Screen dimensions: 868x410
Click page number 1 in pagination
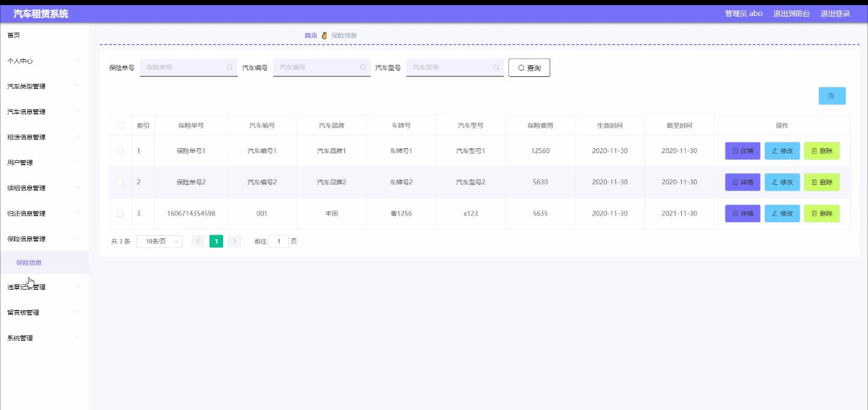click(x=216, y=242)
